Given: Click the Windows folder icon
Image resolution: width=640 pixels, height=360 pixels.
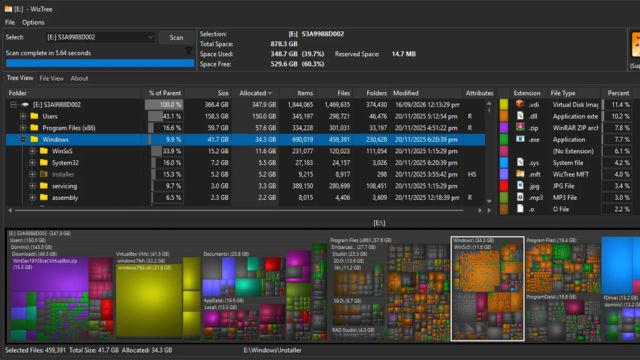Looking at the screenshot, I should click(x=34, y=140).
